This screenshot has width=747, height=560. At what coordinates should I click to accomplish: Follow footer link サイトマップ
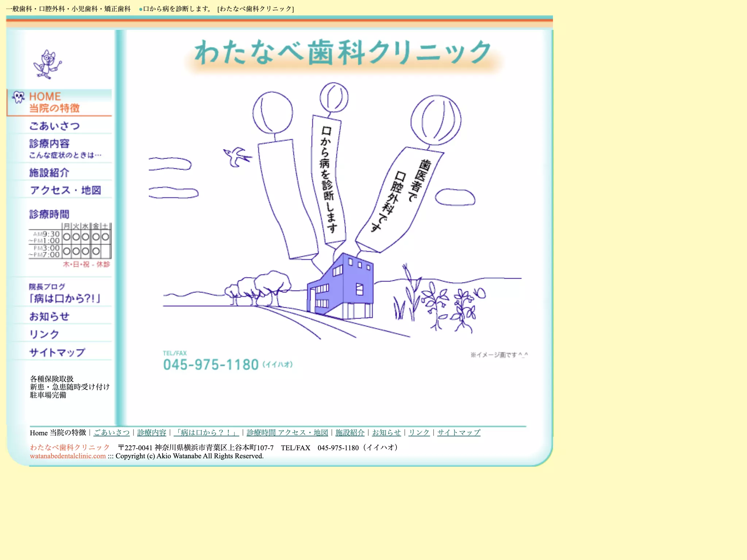pos(459,433)
